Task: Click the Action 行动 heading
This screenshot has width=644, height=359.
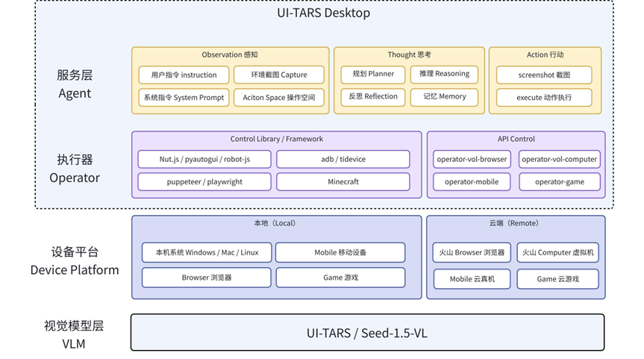Action: 545,54
